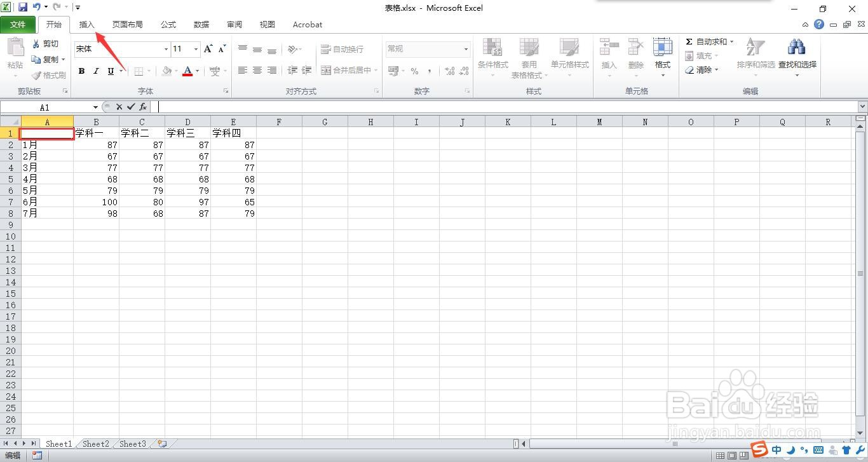
Task: Toggle Italic formatting
Action: [96, 71]
